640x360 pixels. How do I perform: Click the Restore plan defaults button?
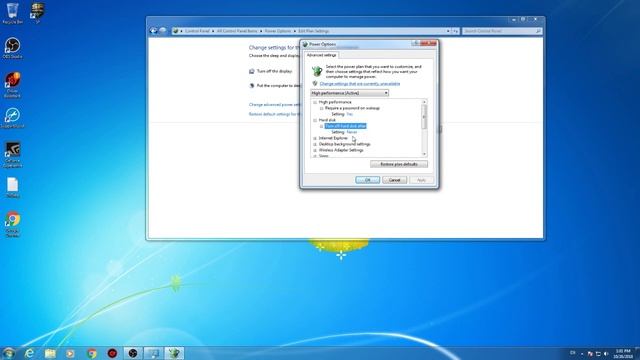pos(399,164)
